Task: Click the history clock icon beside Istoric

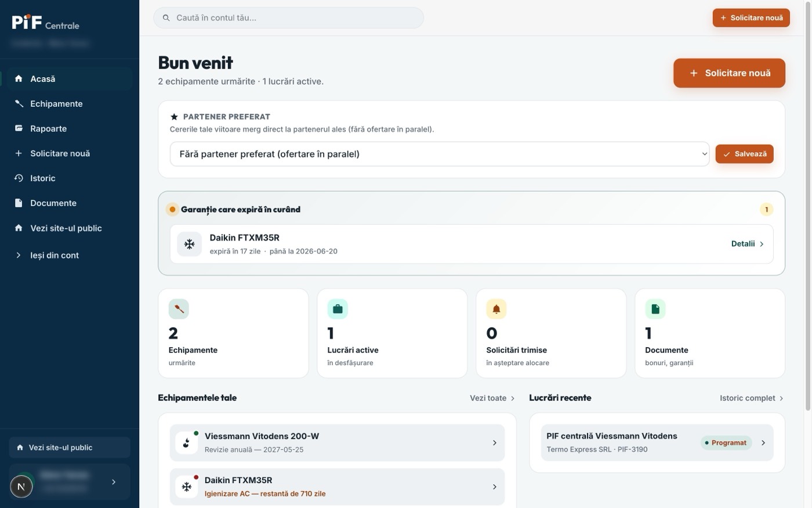Action: click(x=19, y=178)
